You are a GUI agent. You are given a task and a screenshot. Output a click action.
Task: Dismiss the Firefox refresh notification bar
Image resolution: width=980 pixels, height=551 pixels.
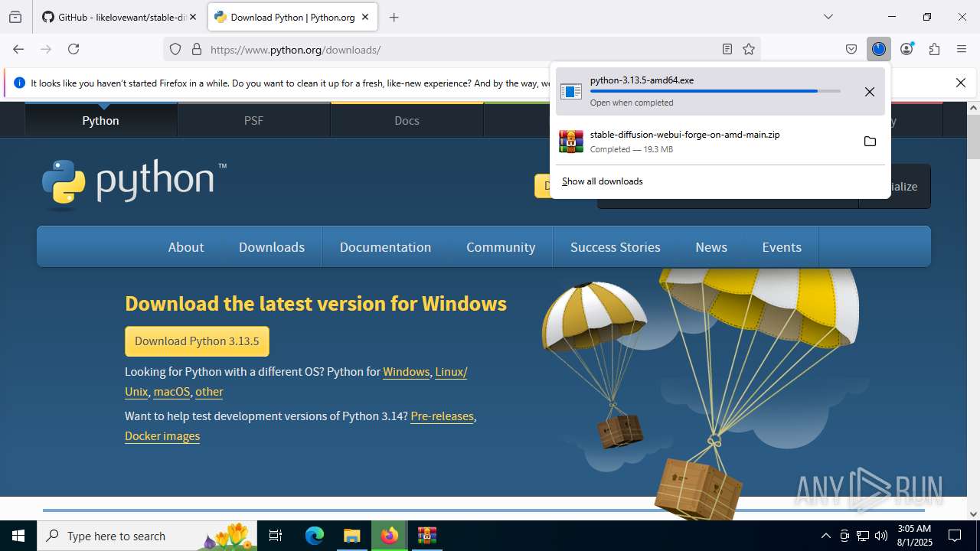tap(961, 83)
